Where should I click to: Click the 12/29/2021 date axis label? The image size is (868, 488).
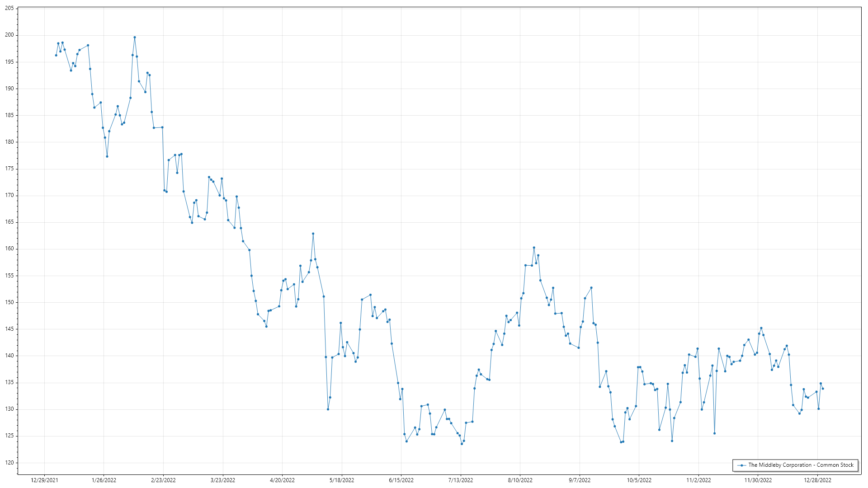tap(44, 480)
